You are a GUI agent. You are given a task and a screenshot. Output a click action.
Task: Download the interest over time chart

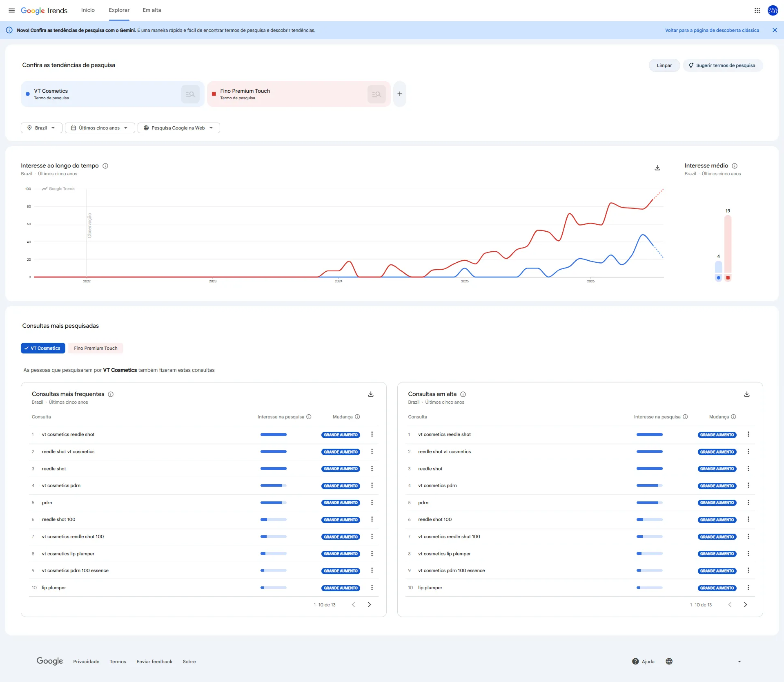(657, 168)
